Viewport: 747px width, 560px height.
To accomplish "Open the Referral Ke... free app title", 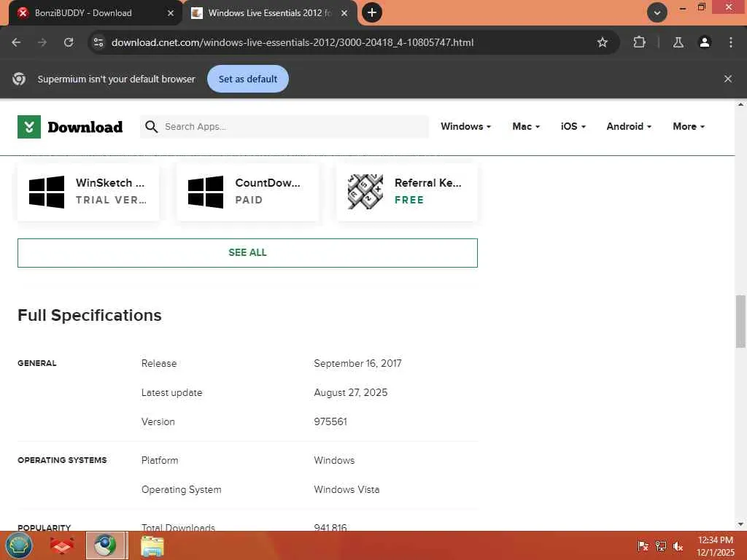I will (427, 183).
